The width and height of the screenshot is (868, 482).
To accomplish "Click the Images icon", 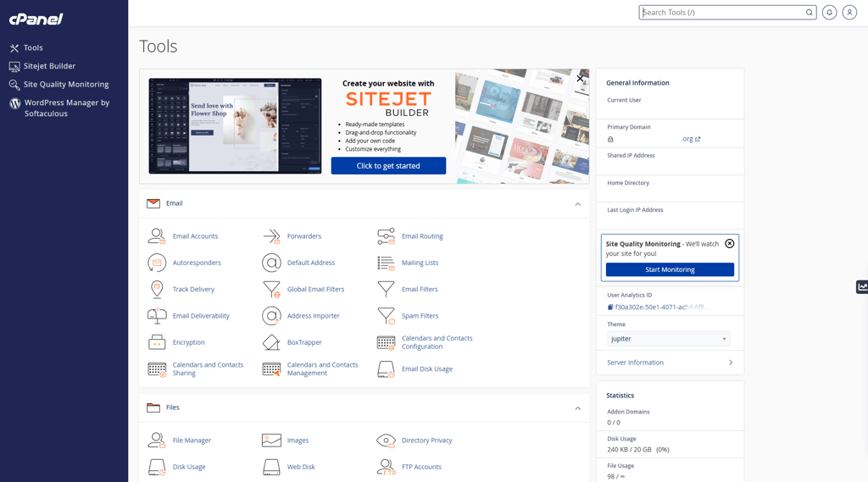I will tap(271, 440).
